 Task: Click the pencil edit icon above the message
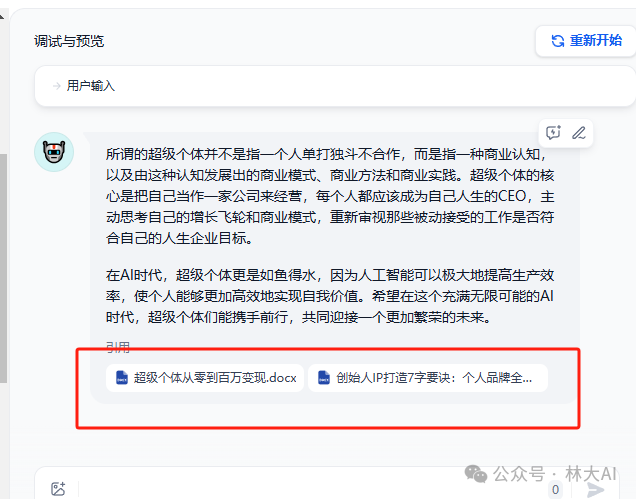(x=579, y=133)
